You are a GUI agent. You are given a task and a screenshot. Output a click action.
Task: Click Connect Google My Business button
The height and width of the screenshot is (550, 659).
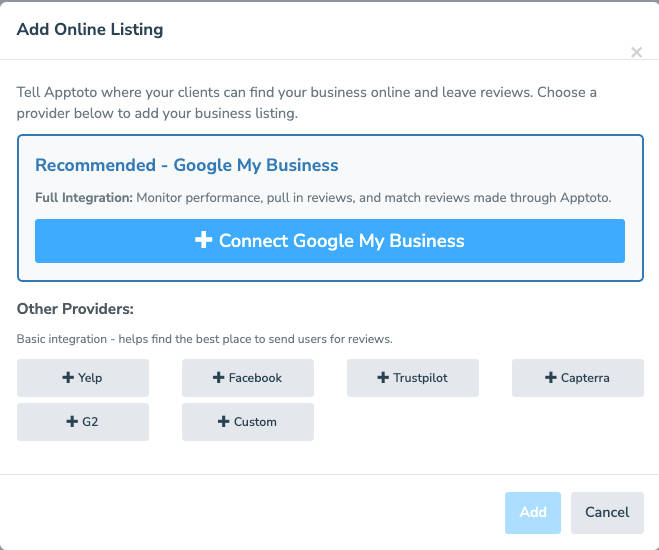click(x=330, y=241)
